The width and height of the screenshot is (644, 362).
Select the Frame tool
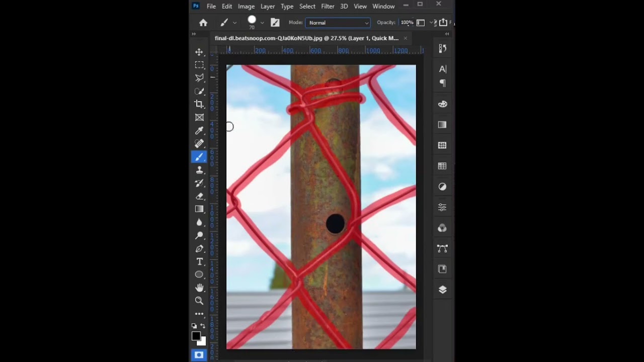199,117
